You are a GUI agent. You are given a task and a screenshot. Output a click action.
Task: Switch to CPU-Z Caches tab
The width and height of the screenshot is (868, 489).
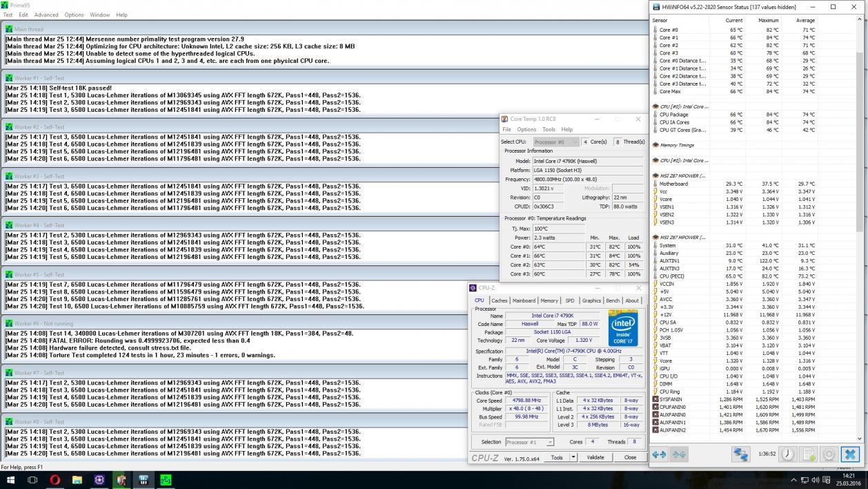(x=500, y=300)
